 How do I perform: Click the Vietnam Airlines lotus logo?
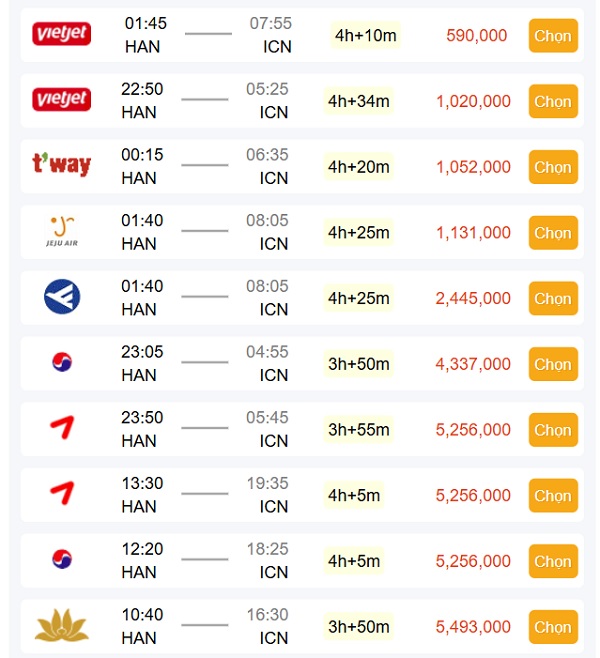[x=62, y=626]
